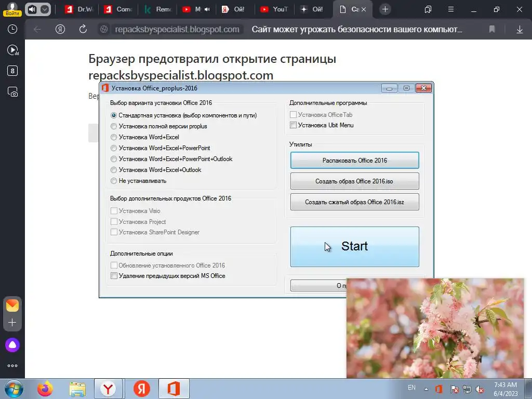The image size is (532, 399).
Task: Close the active tab with its X
Action: point(364,9)
